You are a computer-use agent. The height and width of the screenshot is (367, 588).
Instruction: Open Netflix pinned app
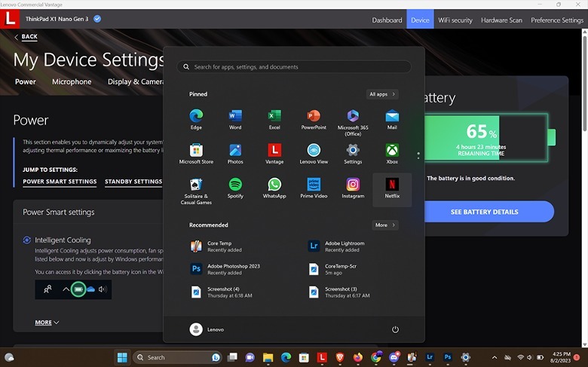pyautogui.click(x=392, y=190)
